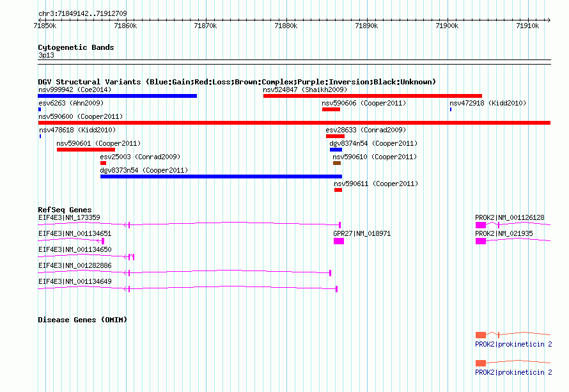This screenshot has width=569, height=392.
Task: Click the long blue dgv8373n54 variant bar
Action: pos(221,176)
